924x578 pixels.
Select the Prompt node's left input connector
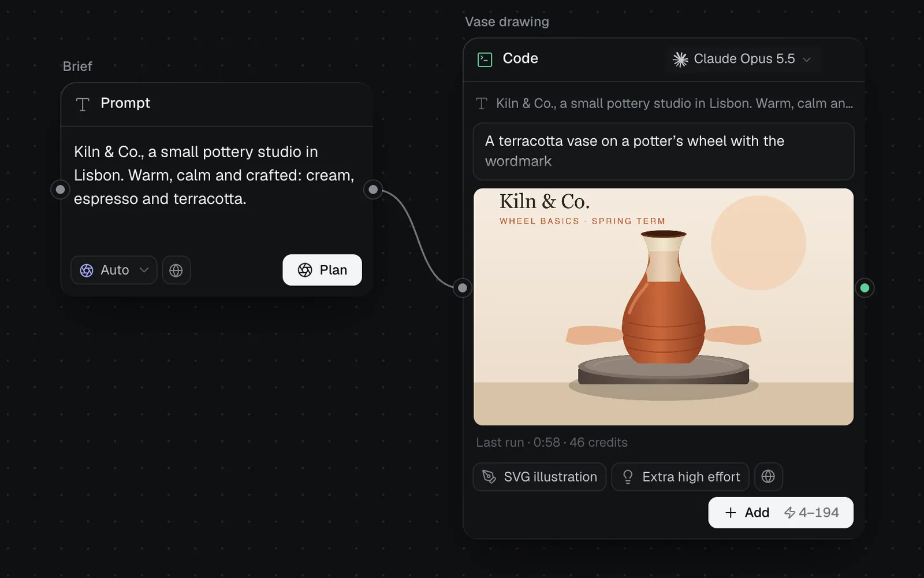tap(60, 190)
